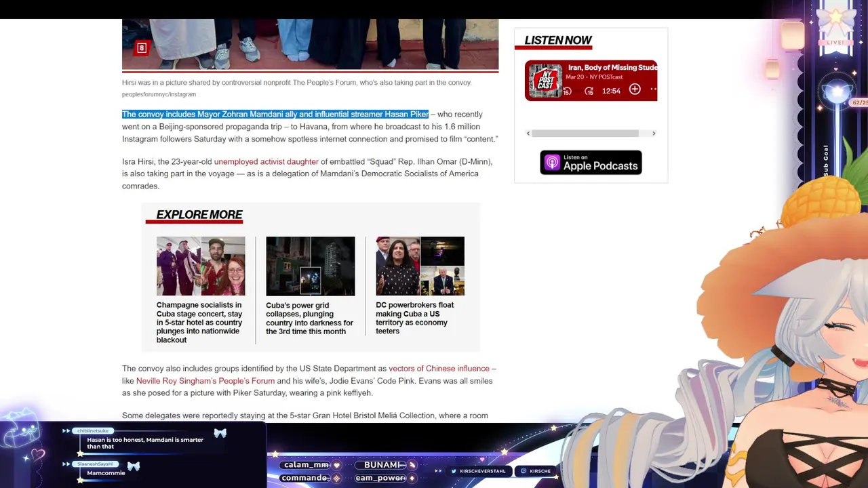The width and height of the screenshot is (868, 488).
Task: Rewind the podcast 15 seconds
Action: click(567, 91)
